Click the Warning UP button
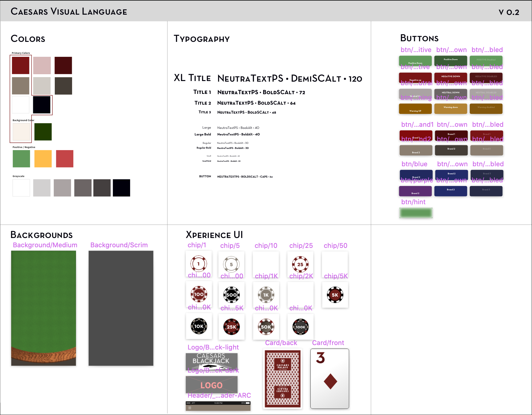 tap(415, 109)
